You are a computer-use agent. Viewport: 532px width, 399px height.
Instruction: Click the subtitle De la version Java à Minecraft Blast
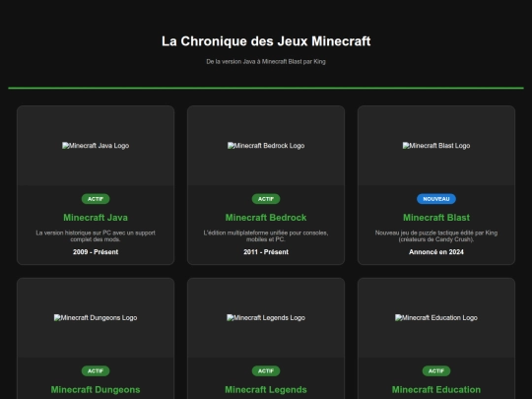(x=266, y=62)
